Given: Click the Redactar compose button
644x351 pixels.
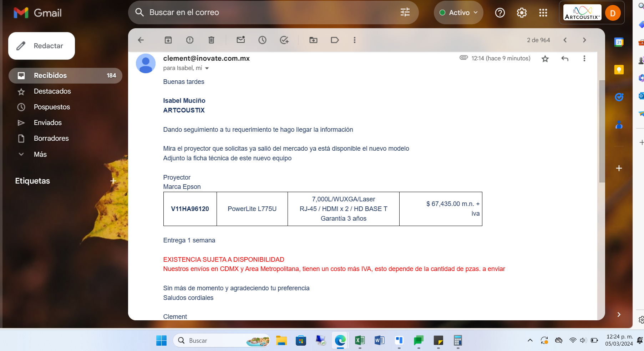Looking at the screenshot, I should 41,46.
